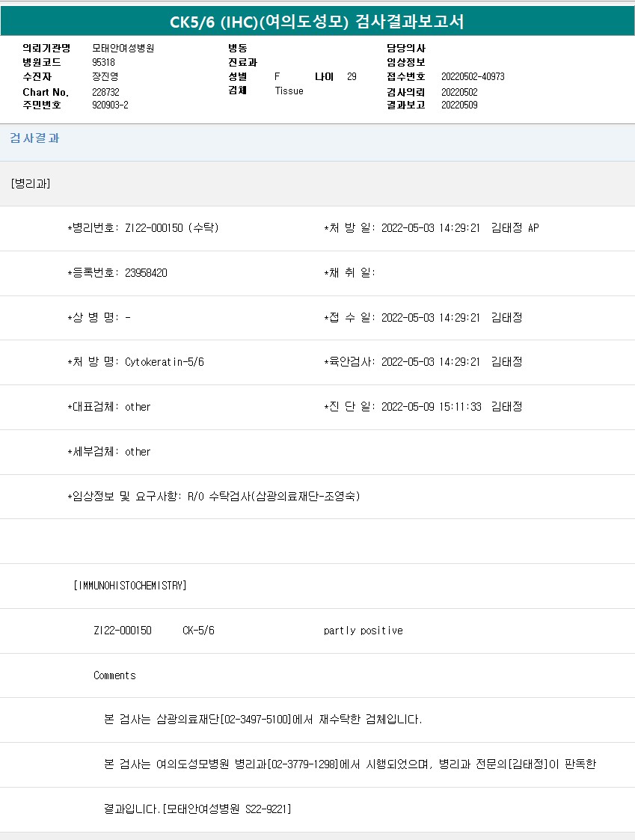Click the 검사결과 section header
The height and width of the screenshot is (840, 635).
pos(35,138)
